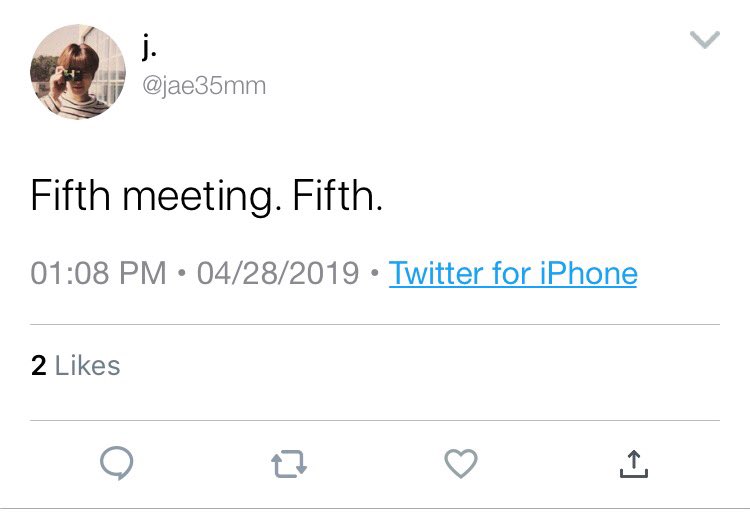The image size is (750, 512).
Task: Tap the export icon with upward arrow
Action: click(634, 464)
